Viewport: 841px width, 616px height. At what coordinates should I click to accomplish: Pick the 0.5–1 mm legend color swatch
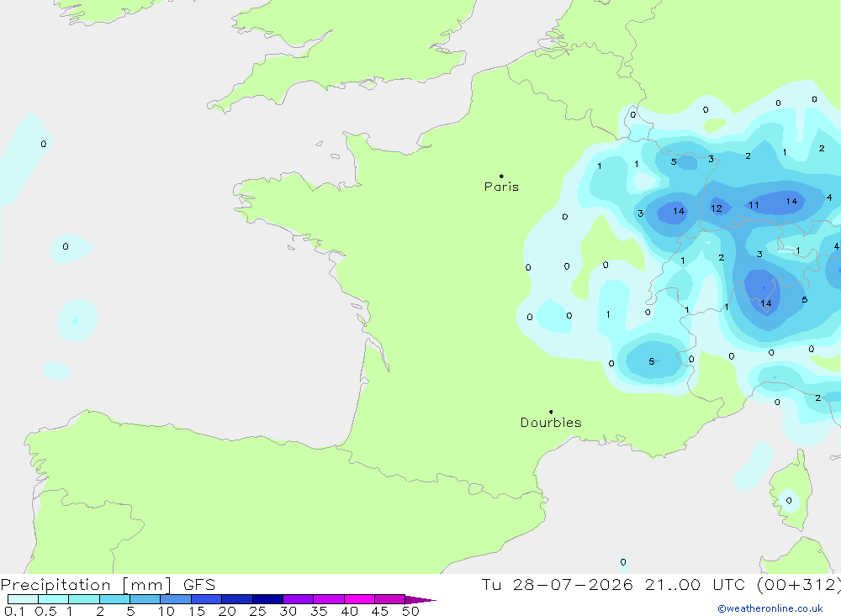54,599
